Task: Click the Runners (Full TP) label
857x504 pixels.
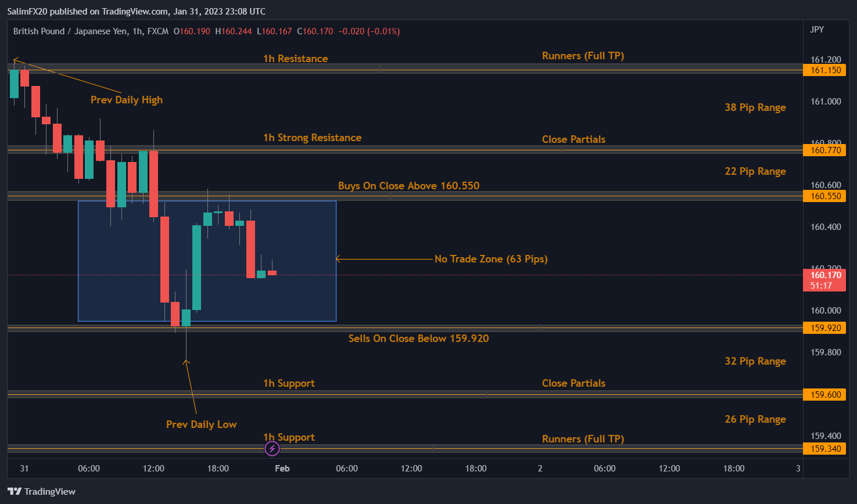Action: (583, 55)
